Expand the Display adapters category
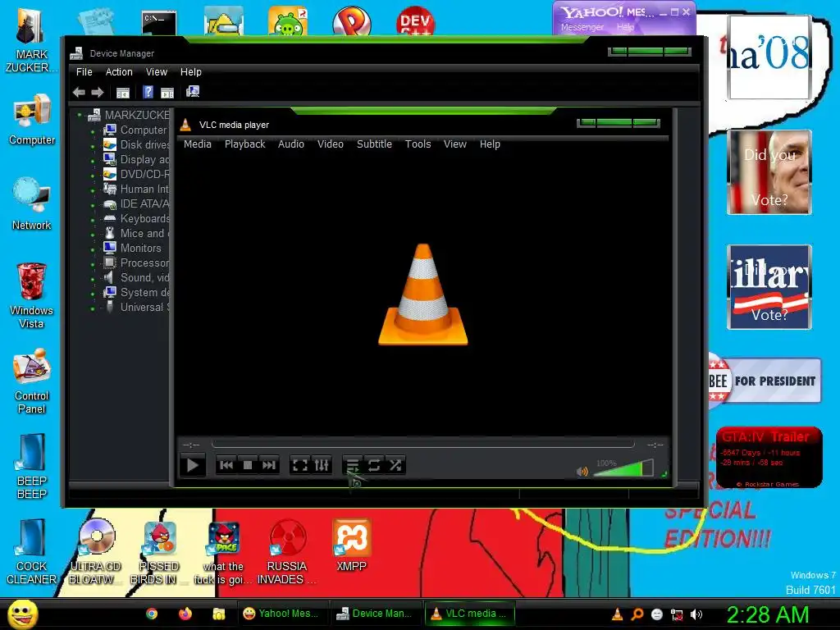Viewport: 840px width, 630px height. [x=93, y=160]
